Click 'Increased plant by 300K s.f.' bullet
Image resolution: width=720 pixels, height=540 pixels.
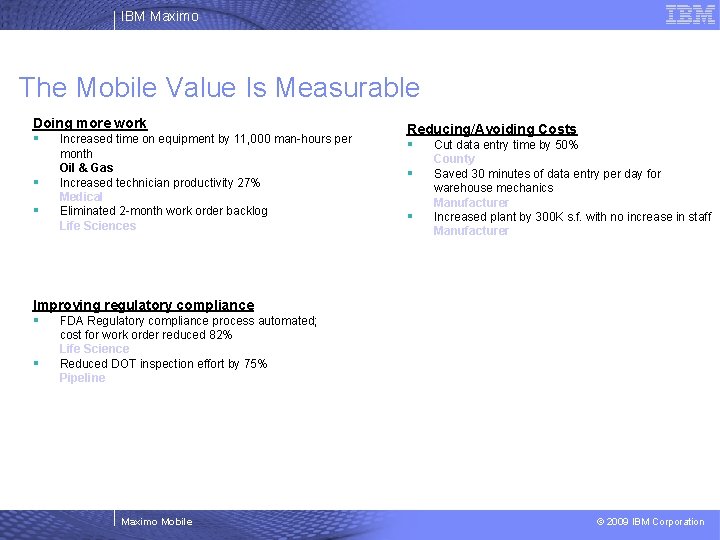pyautogui.click(x=573, y=217)
